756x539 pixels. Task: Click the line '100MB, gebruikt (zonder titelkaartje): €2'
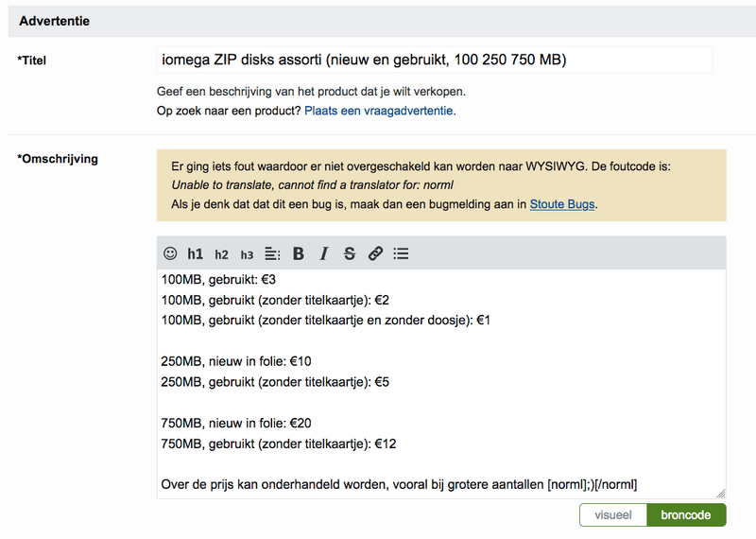point(275,300)
